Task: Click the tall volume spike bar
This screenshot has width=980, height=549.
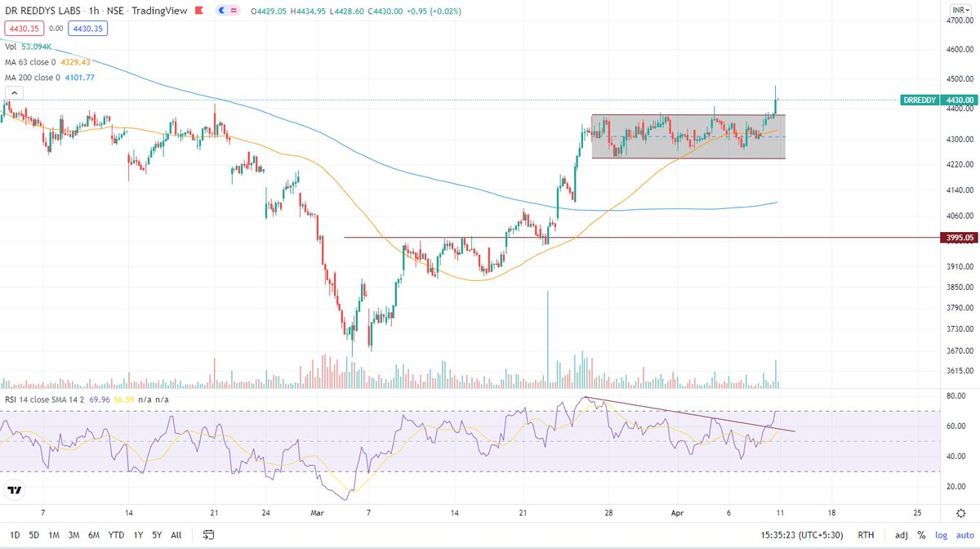Action: (x=547, y=339)
